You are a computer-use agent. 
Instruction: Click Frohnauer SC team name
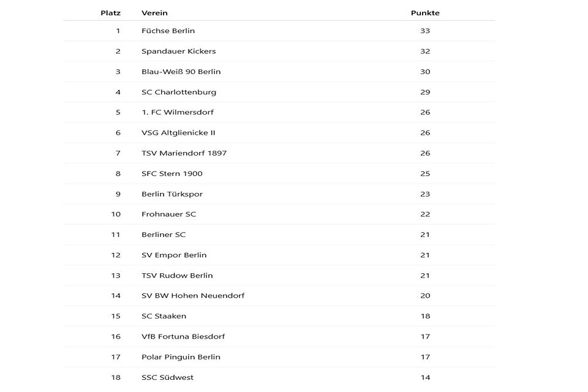[x=168, y=214]
